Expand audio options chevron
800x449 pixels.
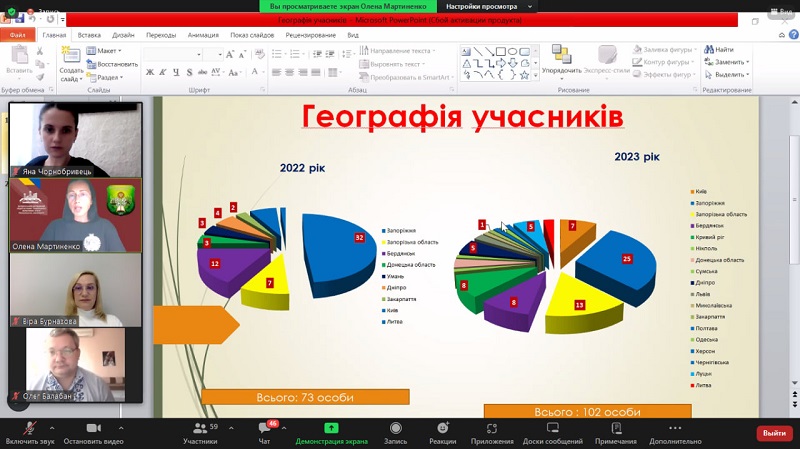(x=52, y=428)
